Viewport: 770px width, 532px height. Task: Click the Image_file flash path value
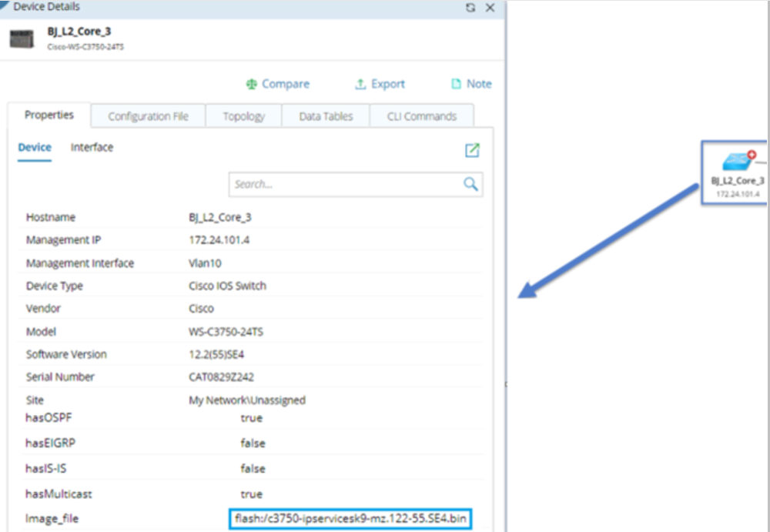click(x=350, y=519)
